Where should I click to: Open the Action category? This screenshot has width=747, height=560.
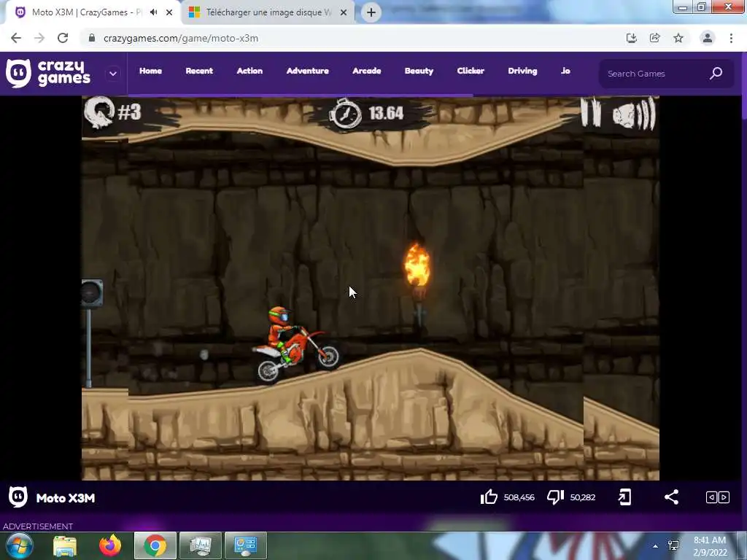249,71
